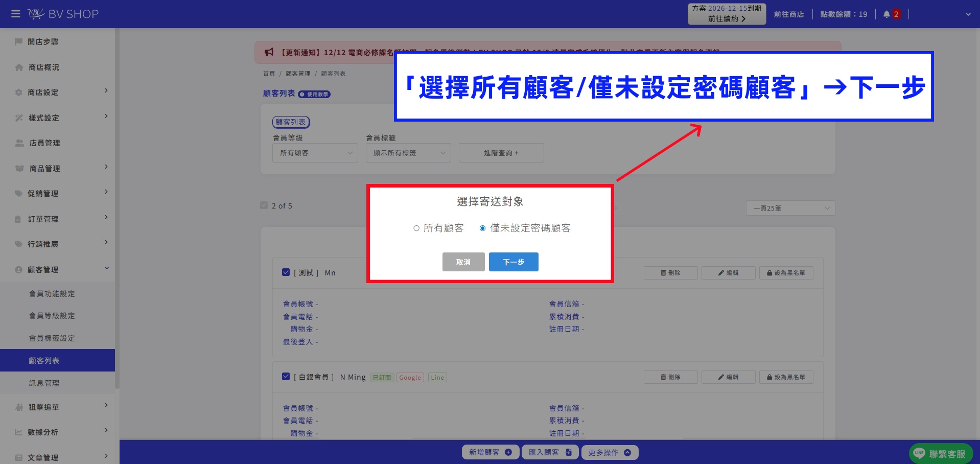Click the 顧客管理 user icon
This screenshot has height=464, width=980.
click(19, 269)
